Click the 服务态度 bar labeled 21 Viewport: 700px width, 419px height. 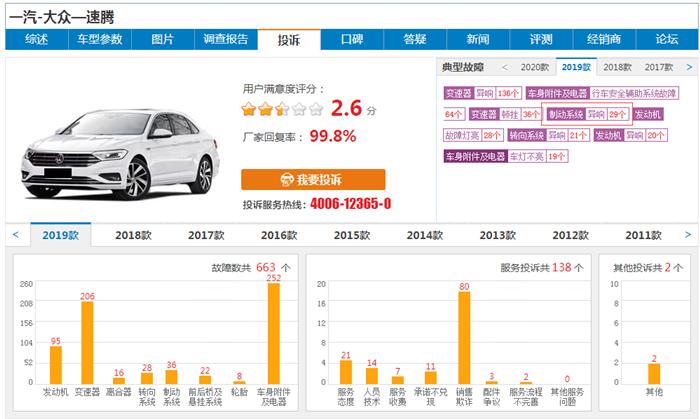pyautogui.click(x=346, y=372)
